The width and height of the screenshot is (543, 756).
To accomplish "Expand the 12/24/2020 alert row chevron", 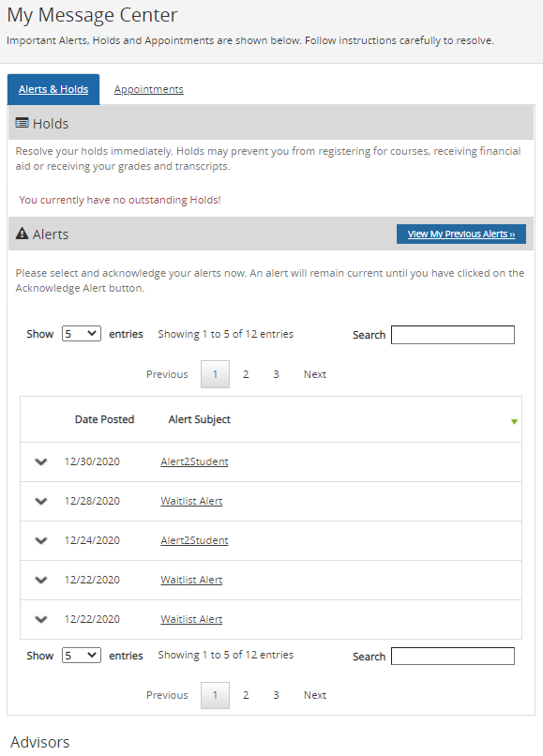I will point(41,541).
